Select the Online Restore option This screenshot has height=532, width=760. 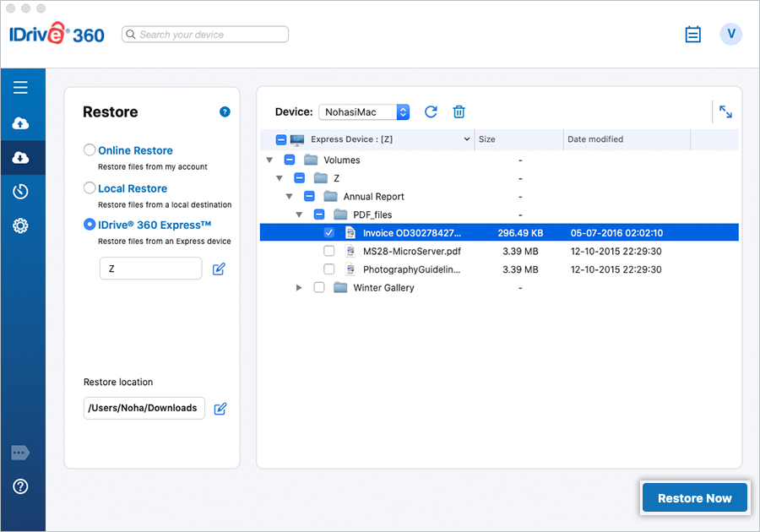tap(90, 150)
